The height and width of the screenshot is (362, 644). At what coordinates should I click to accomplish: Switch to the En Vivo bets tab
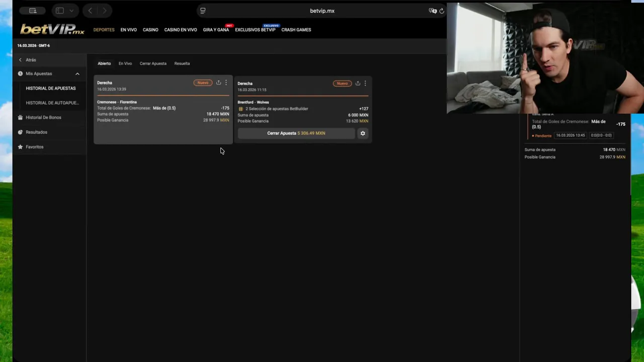[125, 63]
